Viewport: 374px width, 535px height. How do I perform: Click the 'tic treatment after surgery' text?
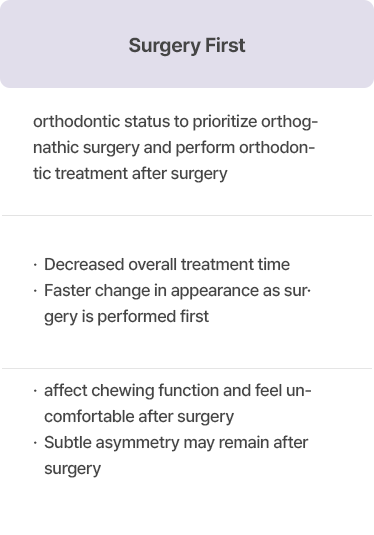coord(130,174)
